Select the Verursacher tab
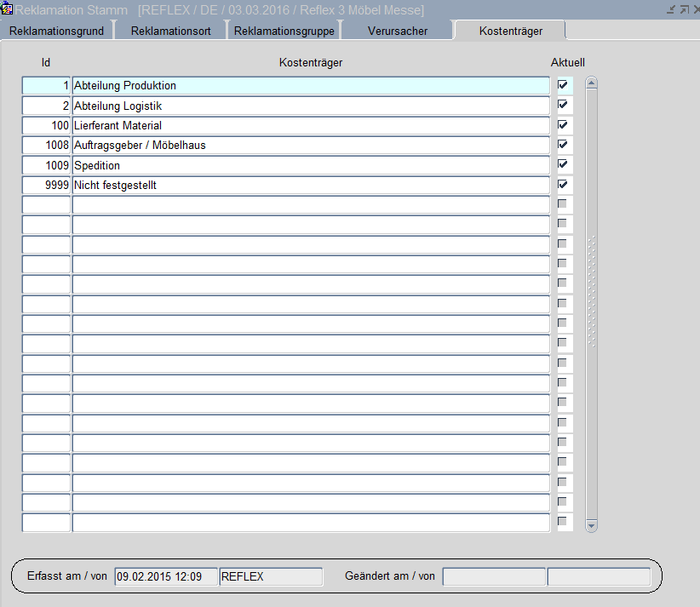This screenshot has height=607, width=700. [397, 31]
